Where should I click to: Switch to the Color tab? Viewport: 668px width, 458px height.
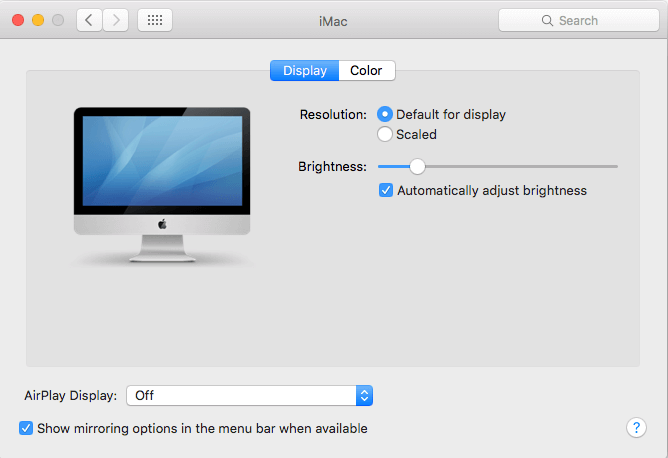[366, 70]
